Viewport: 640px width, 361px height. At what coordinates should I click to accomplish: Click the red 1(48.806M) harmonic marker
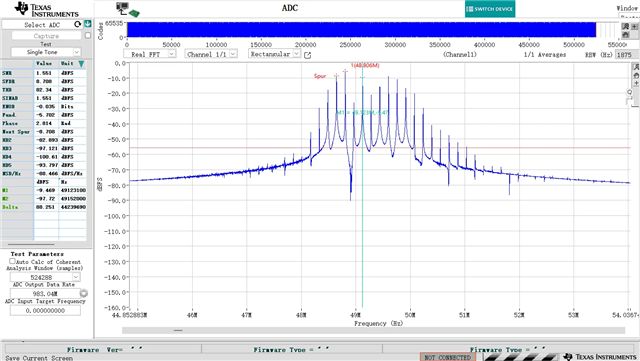point(365,65)
